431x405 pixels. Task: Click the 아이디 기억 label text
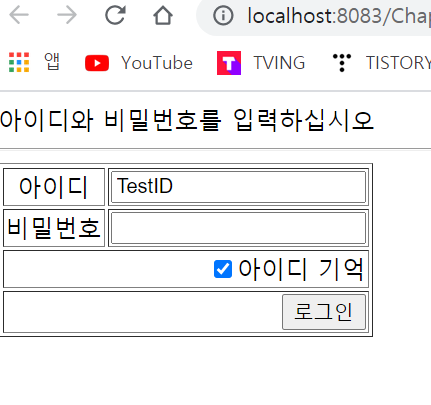(301, 269)
